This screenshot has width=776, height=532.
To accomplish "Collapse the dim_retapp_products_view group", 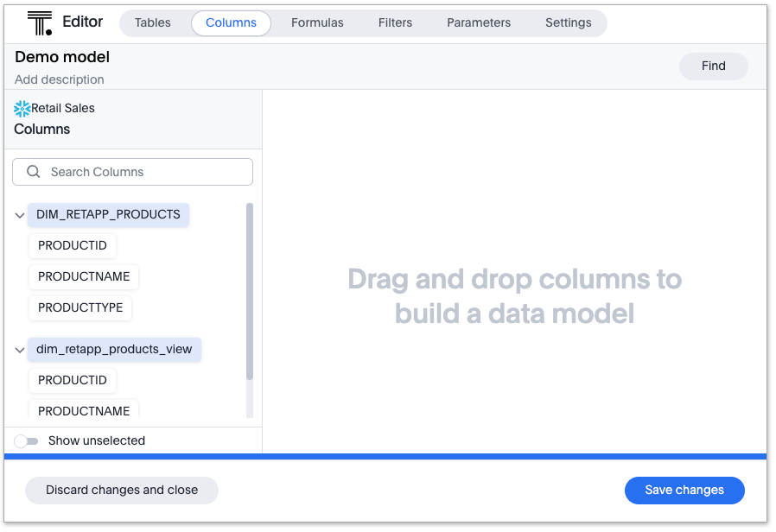I will (19, 350).
